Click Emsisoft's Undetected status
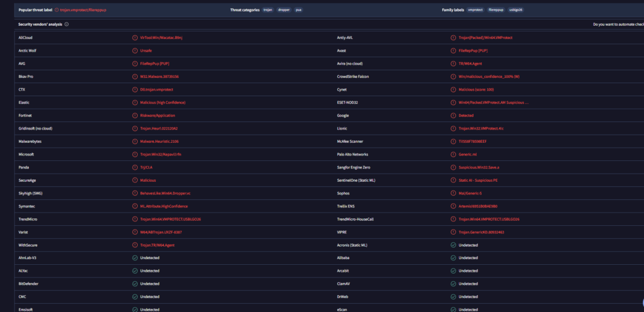This screenshot has width=644, height=312. point(150,309)
